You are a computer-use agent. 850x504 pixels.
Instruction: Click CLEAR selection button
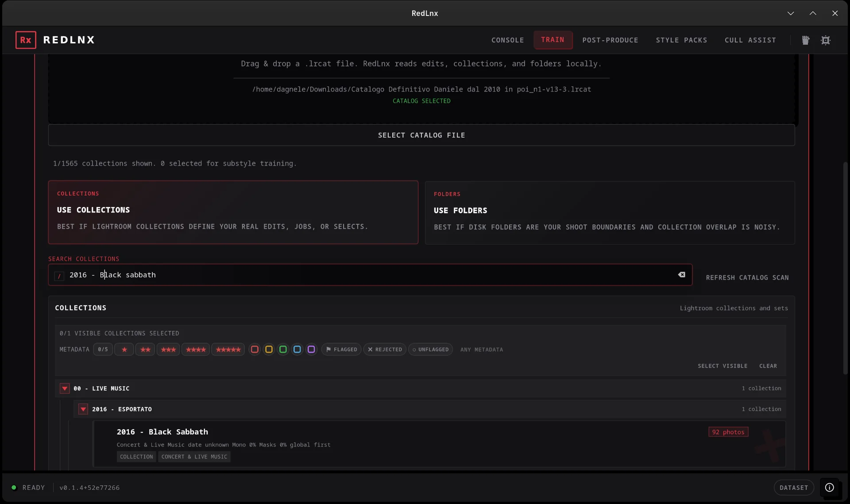coord(768,366)
